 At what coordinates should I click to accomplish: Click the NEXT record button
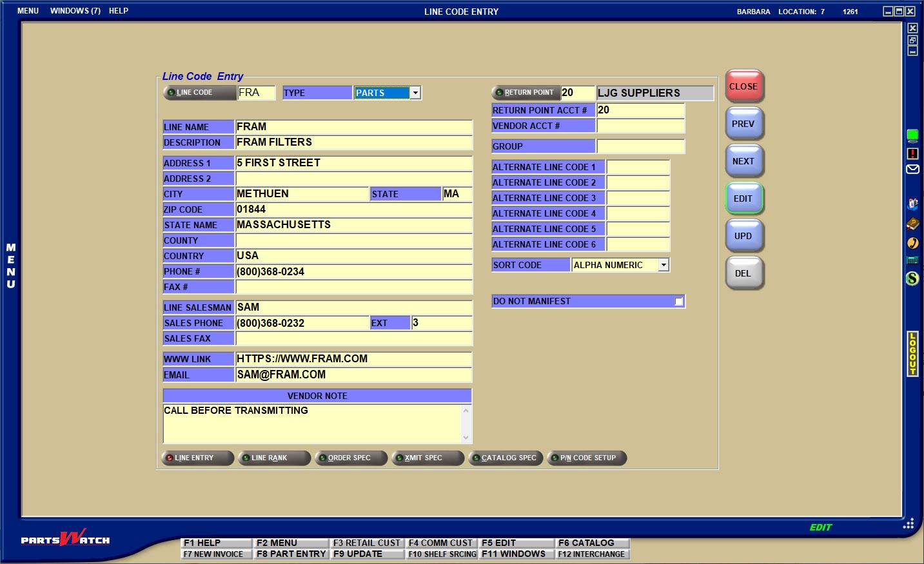click(x=743, y=162)
